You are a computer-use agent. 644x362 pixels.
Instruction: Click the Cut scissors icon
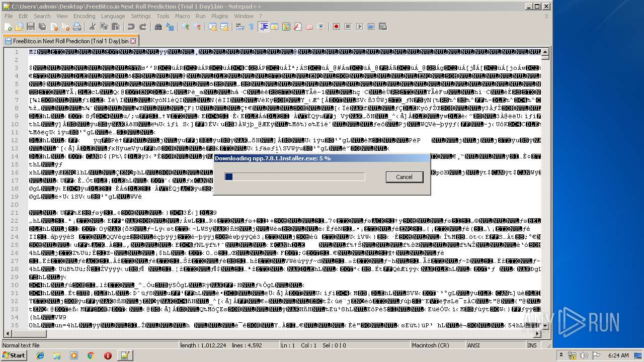pos(92,27)
